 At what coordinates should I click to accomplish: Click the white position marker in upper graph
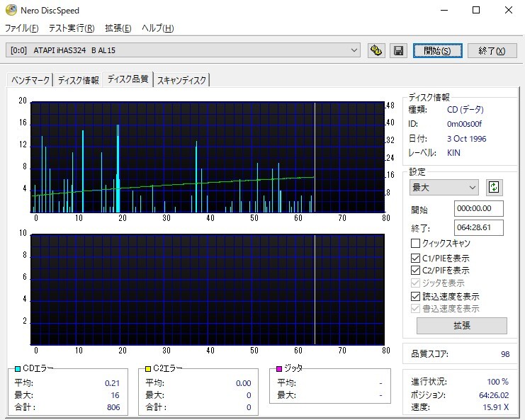point(315,157)
